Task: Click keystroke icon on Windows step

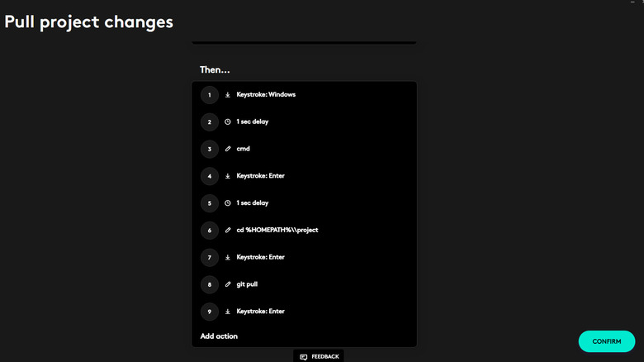Action: pyautogui.click(x=228, y=95)
